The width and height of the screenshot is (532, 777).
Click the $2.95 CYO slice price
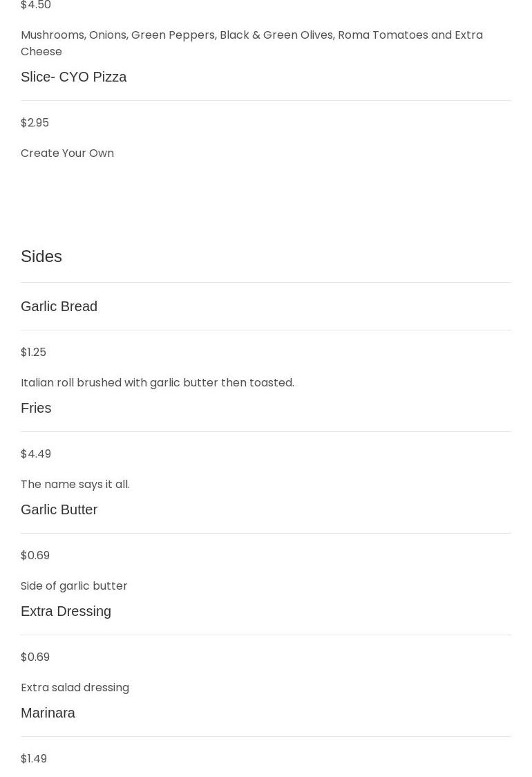click(35, 122)
